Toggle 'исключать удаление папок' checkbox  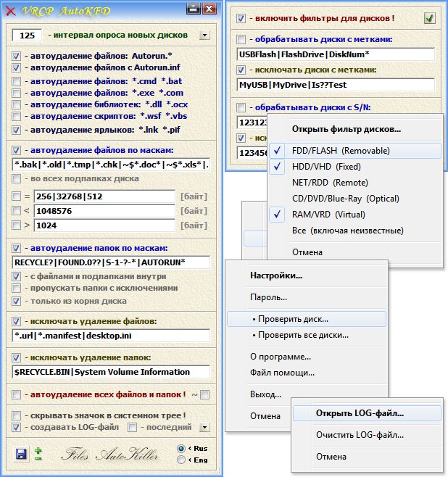click(17, 358)
